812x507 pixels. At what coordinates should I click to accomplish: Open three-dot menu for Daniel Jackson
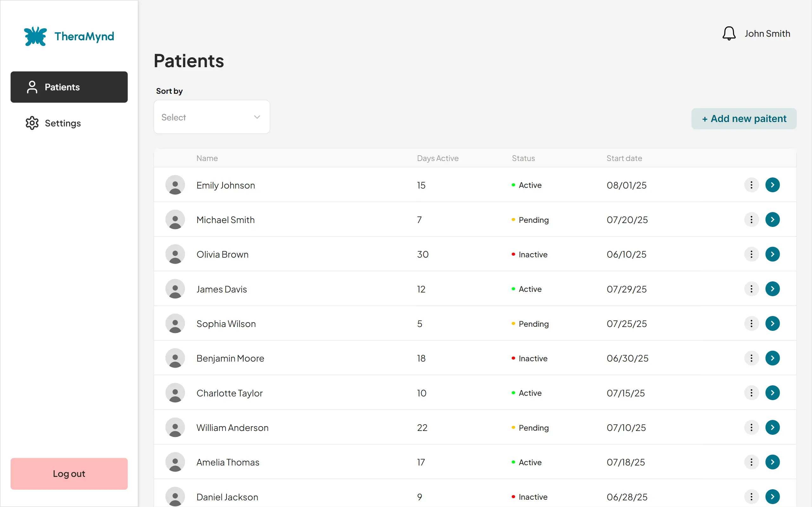[x=751, y=497]
